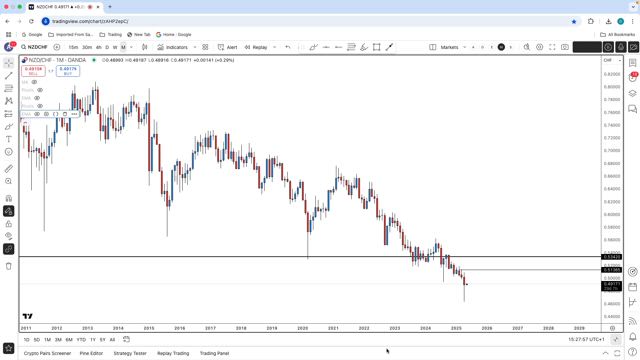
Task: Enter fullscreen chart mode
Action: click(x=552, y=47)
